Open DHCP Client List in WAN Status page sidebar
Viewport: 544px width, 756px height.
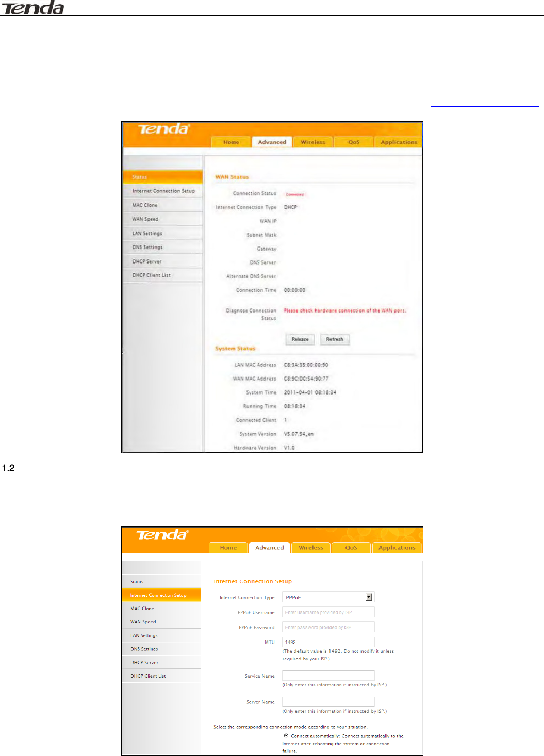coord(163,275)
